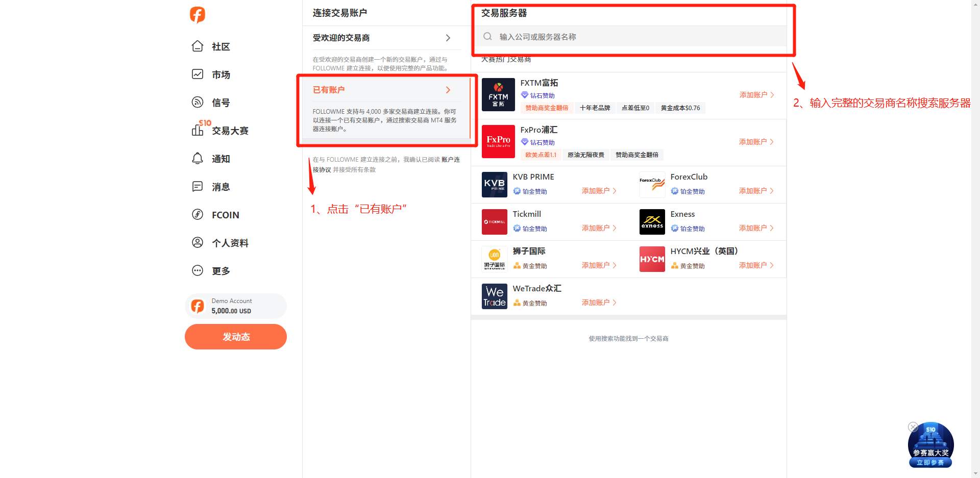Click the 铂金赞助 badge under KVB PRIME

click(x=530, y=191)
